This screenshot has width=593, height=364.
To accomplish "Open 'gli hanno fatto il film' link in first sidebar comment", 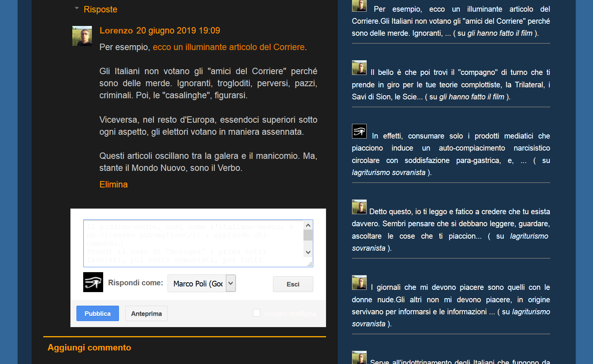I will pyautogui.click(x=500, y=33).
